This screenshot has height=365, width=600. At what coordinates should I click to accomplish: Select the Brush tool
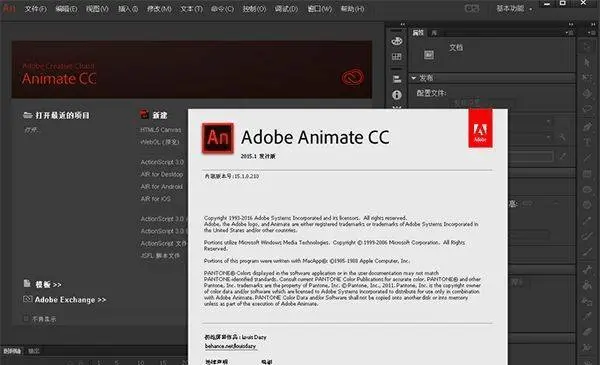(587, 252)
